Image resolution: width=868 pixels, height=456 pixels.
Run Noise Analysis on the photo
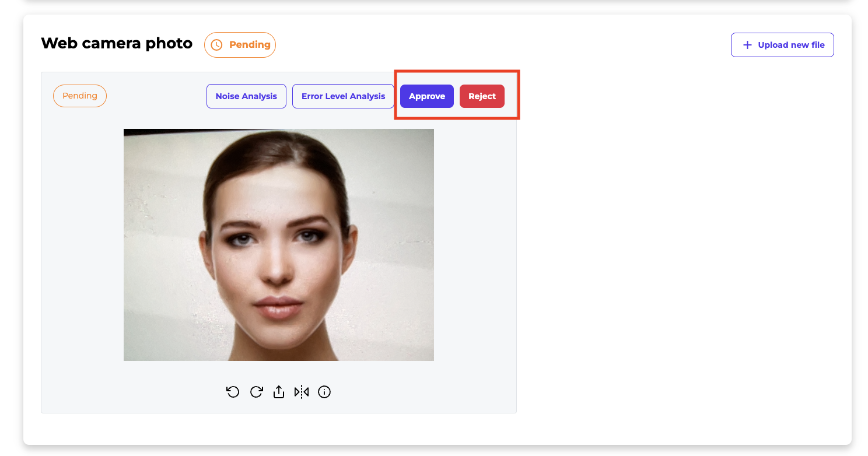[246, 96]
